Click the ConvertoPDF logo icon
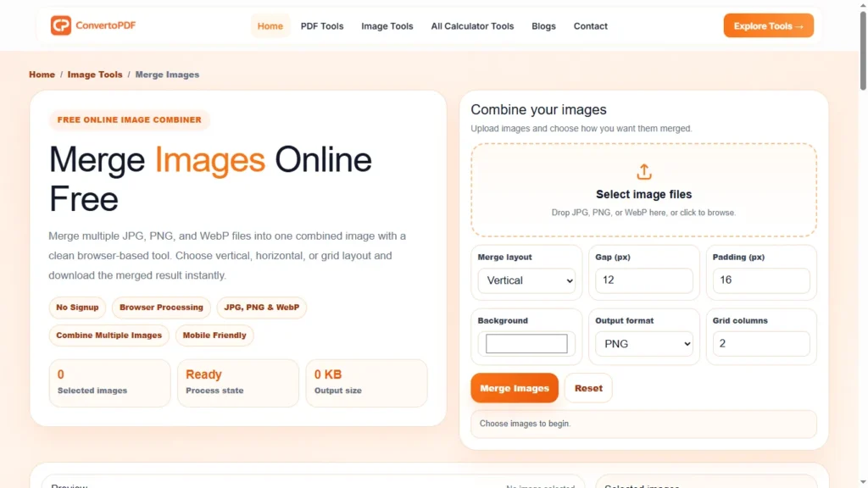 tap(61, 25)
